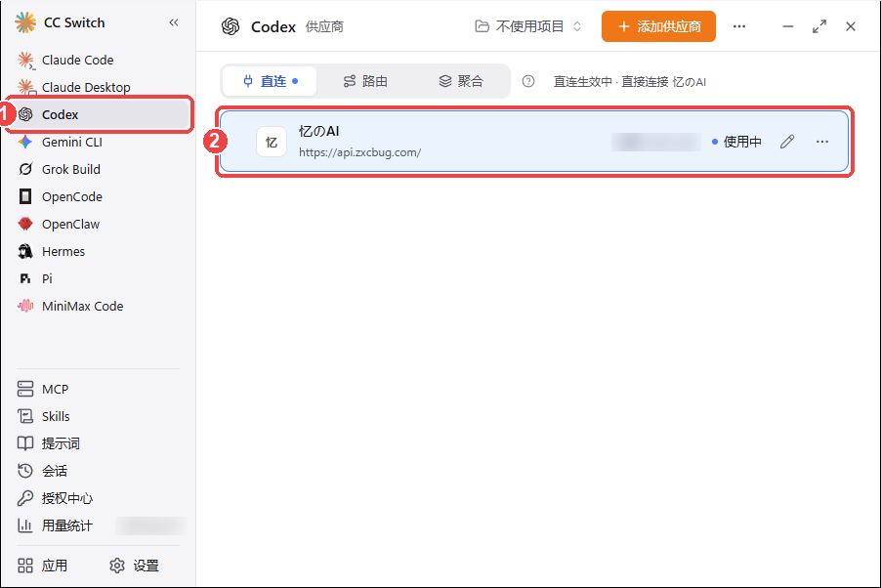Switch to the 直连 direct tab
Screen dimensions: 881x588
click(270, 81)
